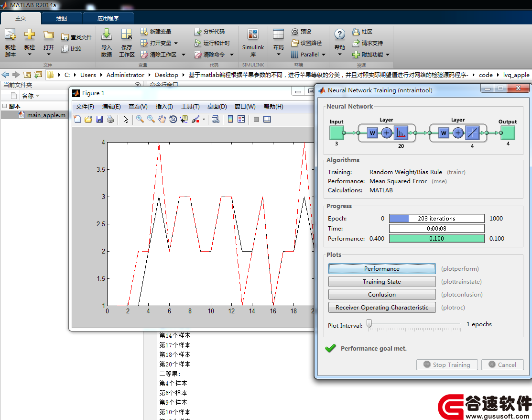
Task: Open the 文件(F) menu in Figure 1
Action: (85, 107)
